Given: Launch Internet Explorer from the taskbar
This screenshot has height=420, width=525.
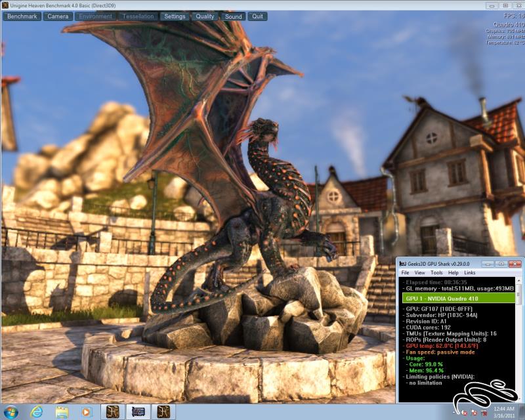Looking at the screenshot, I should [37, 411].
